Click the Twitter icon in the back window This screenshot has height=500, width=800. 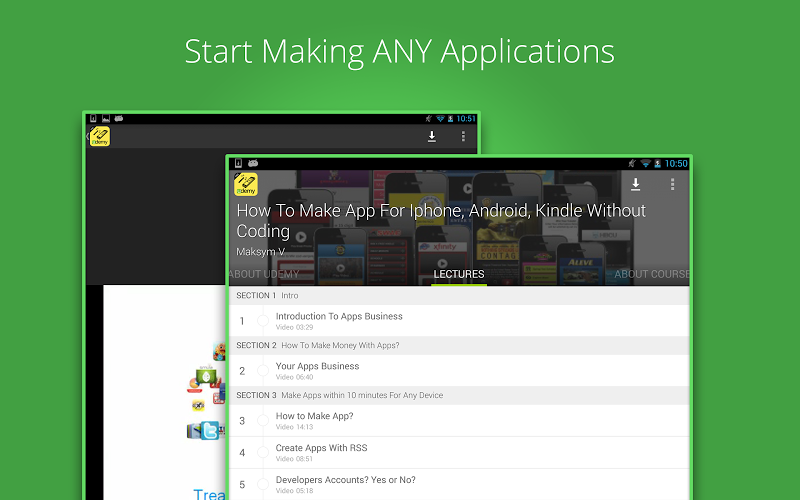[x=210, y=431]
